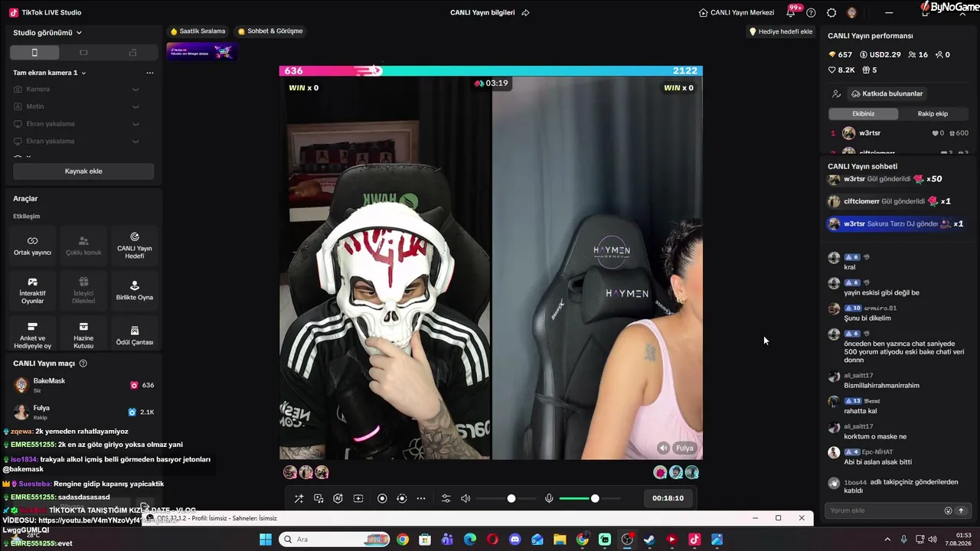Open the Studio görünümü dropdown
The width and height of the screenshot is (980, 551).
click(x=47, y=33)
